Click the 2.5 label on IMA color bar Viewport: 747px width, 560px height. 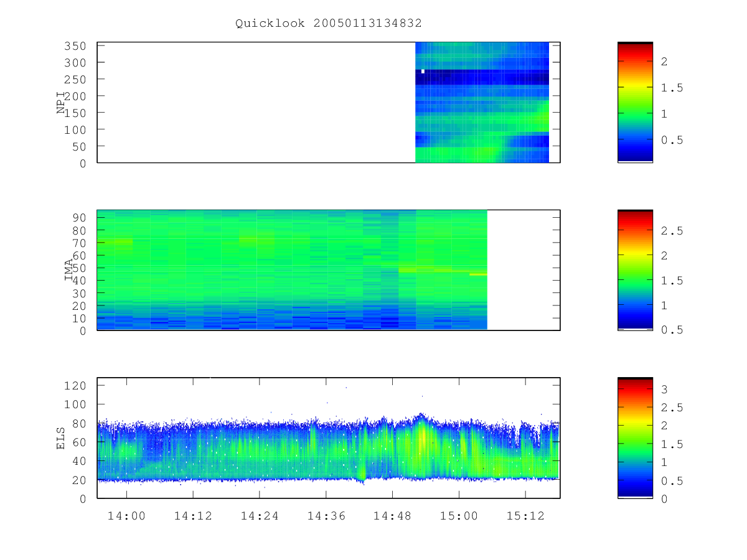click(x=672, y=231)
